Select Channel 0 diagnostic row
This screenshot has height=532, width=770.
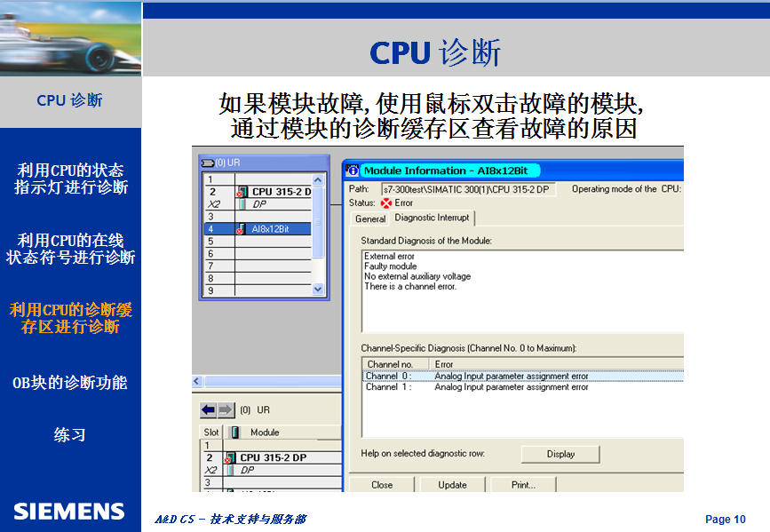click(523, 376)
